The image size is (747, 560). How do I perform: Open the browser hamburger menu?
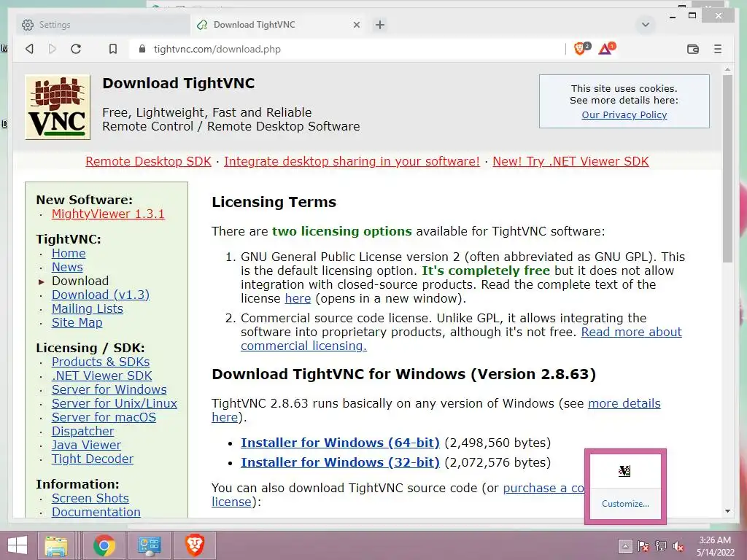click(718, 49)
